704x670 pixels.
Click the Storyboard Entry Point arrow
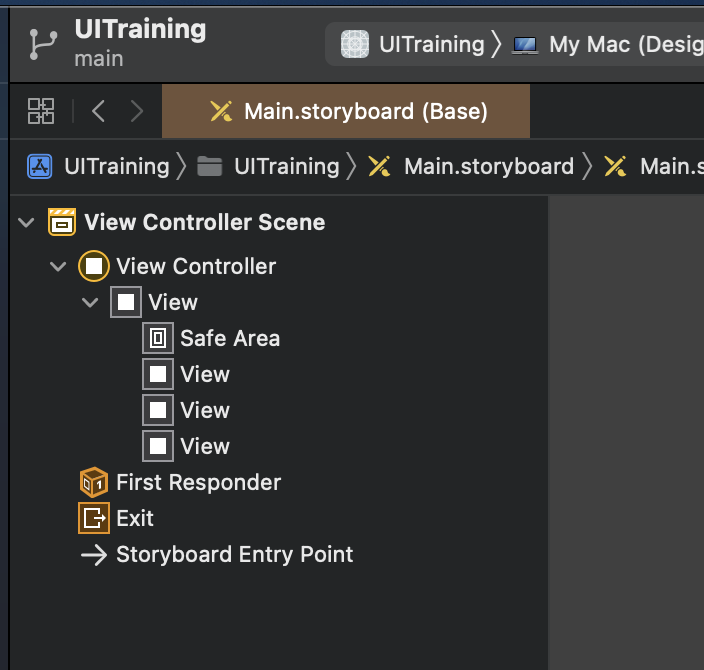94,554
